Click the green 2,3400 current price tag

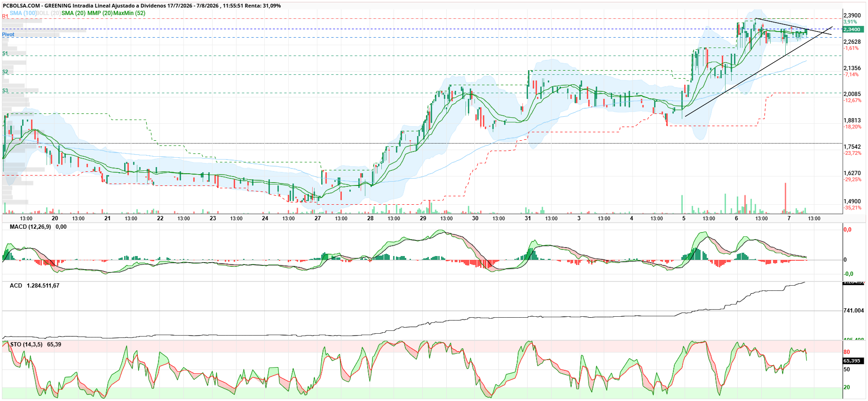(853, 29)
